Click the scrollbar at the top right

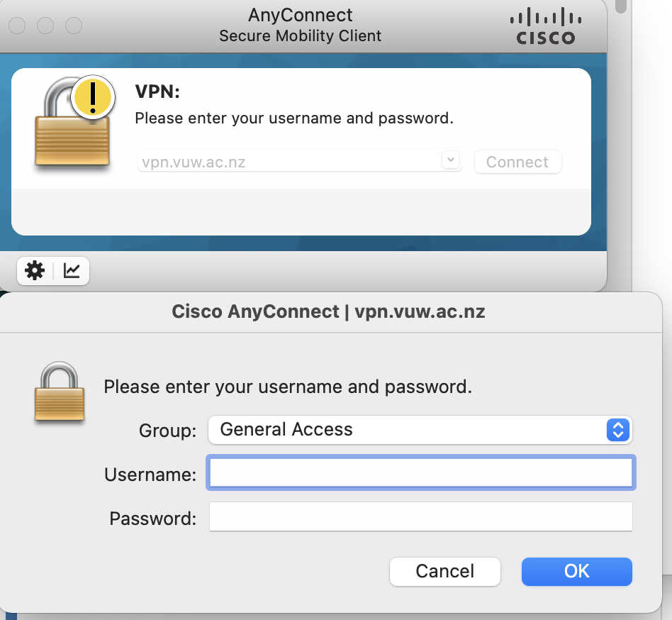(621, 6)
